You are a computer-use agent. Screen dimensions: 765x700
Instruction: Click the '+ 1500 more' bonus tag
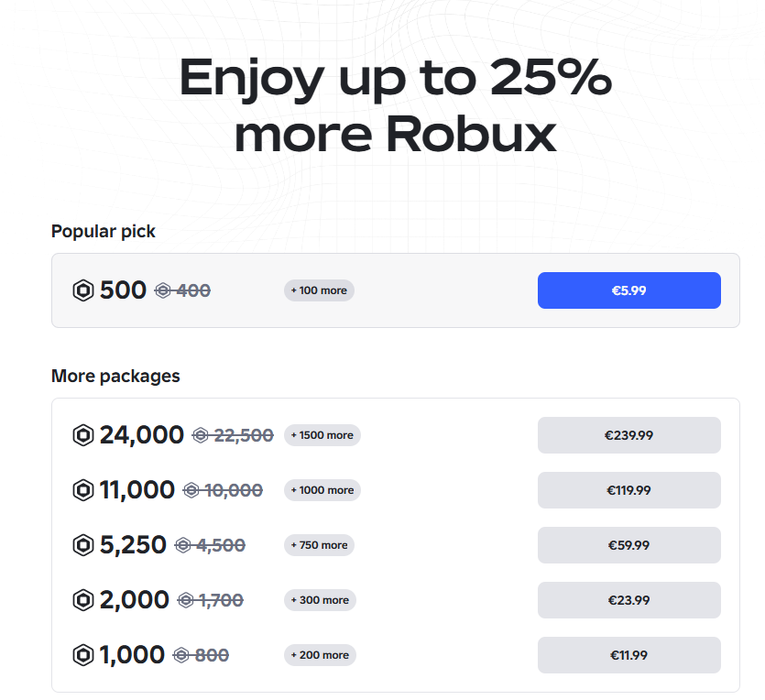coord(322,435)
